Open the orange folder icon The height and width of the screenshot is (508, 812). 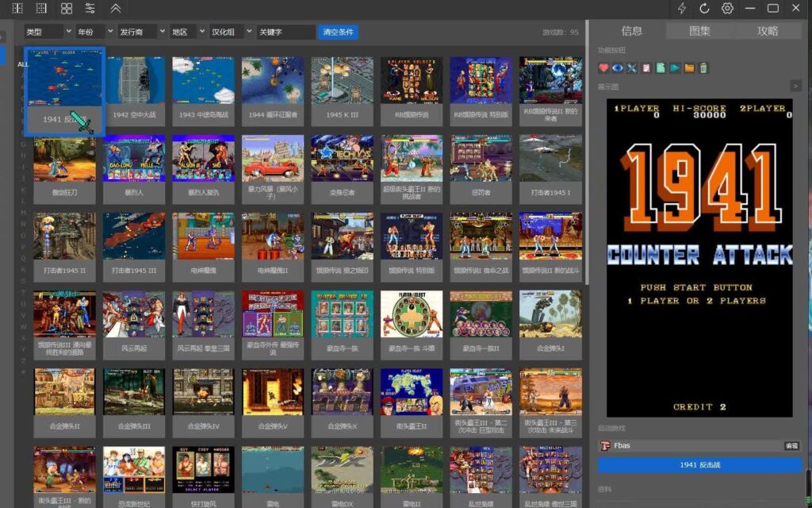click(689, 68)
